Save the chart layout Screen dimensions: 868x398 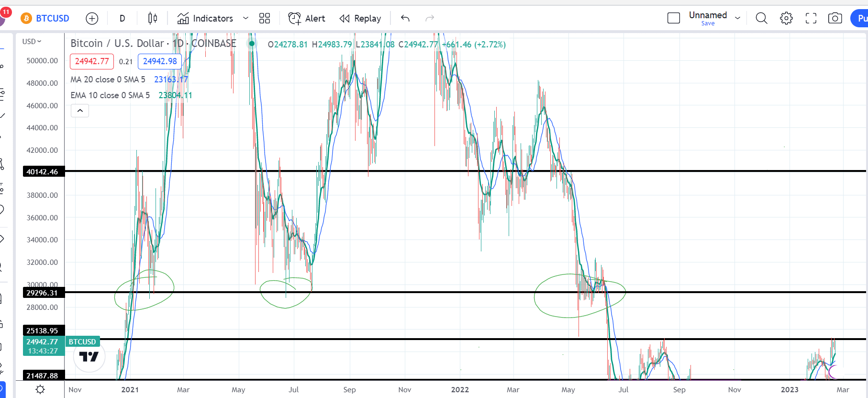click(708, 23)
